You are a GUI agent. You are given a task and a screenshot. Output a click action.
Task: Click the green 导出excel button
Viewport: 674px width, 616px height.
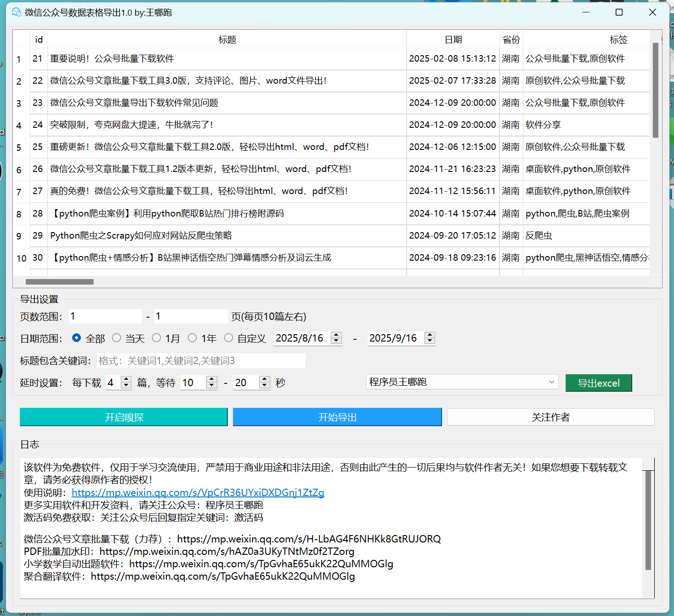point(599,383)
